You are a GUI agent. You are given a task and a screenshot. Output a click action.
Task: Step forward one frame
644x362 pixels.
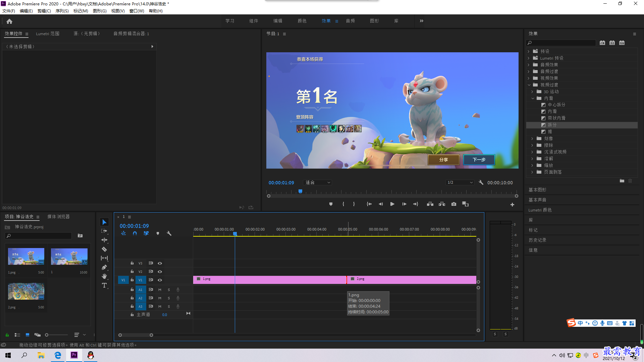coord(404,204)
